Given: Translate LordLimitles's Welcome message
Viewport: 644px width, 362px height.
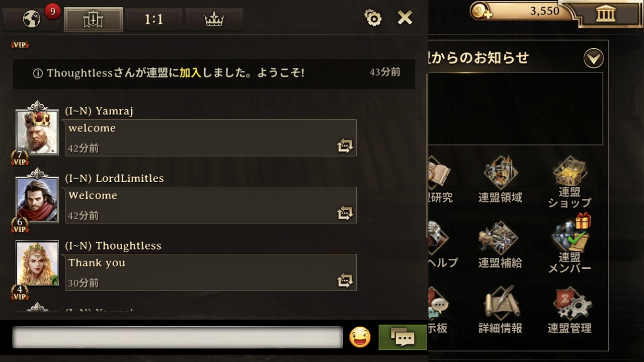Looking at the screenshot, I should click(345, 214).
